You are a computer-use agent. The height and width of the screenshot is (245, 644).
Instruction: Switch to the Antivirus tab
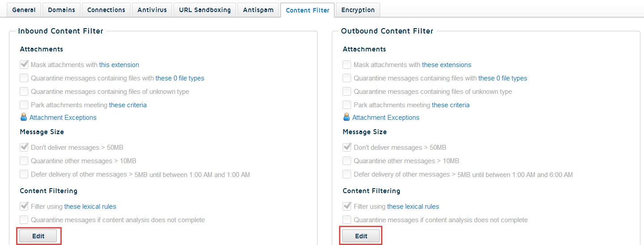(x=152, y=10)
